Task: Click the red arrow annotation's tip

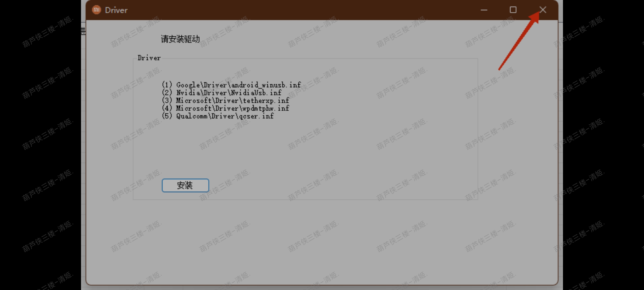Action: 538,13
